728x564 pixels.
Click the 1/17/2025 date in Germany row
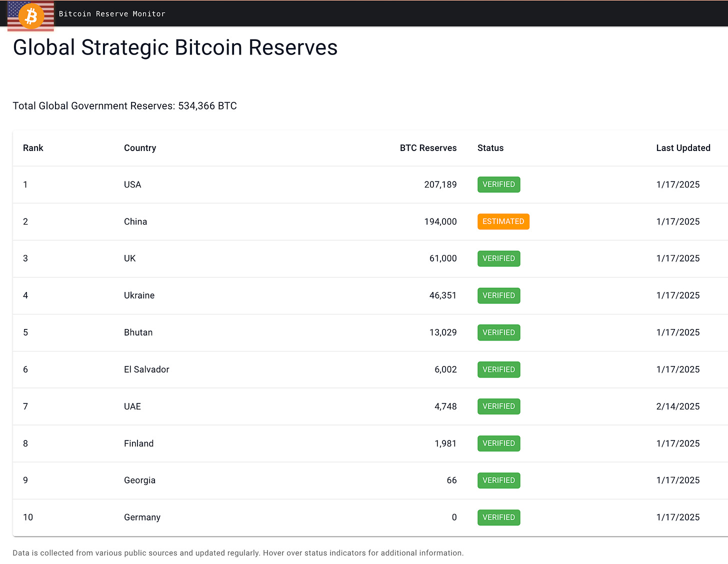(x=678, y=517)
